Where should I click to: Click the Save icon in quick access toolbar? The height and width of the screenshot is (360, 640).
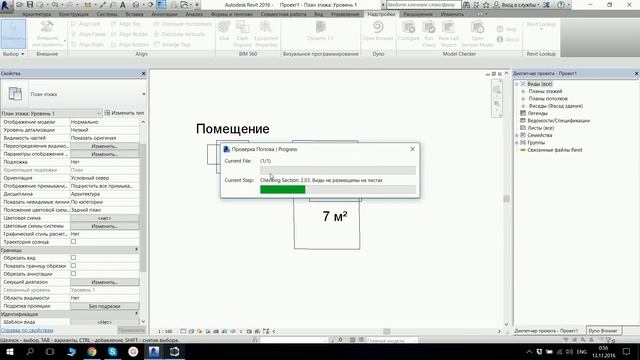coord(30,5)
